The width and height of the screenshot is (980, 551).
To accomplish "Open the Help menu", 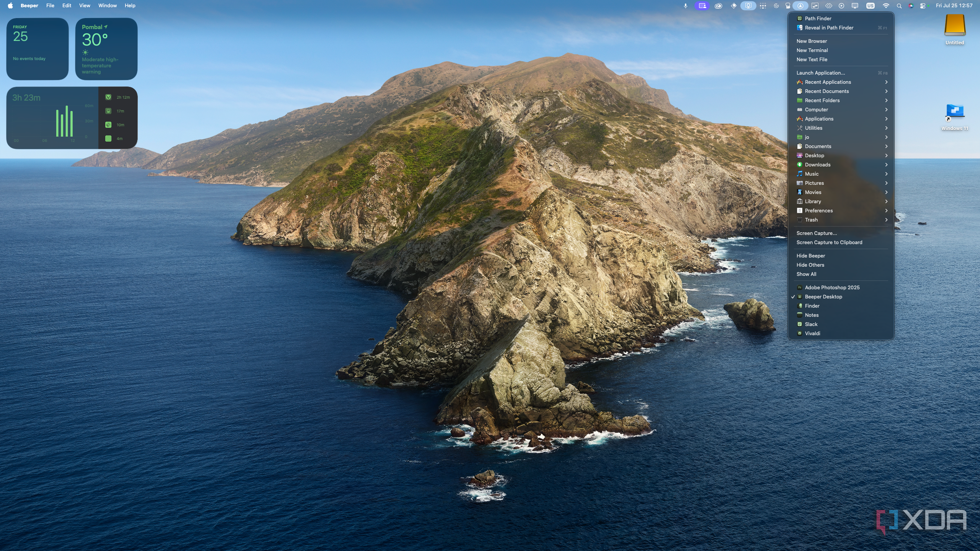I will 130,6.
